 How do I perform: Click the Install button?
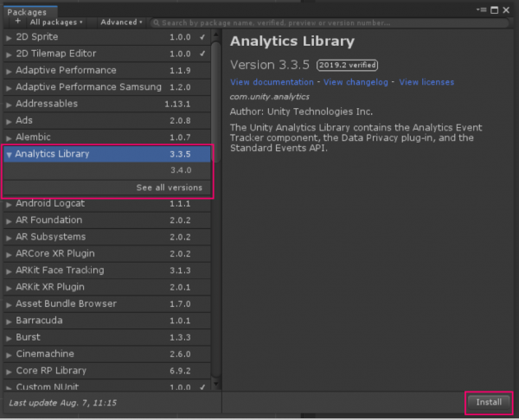click(489, 402)
